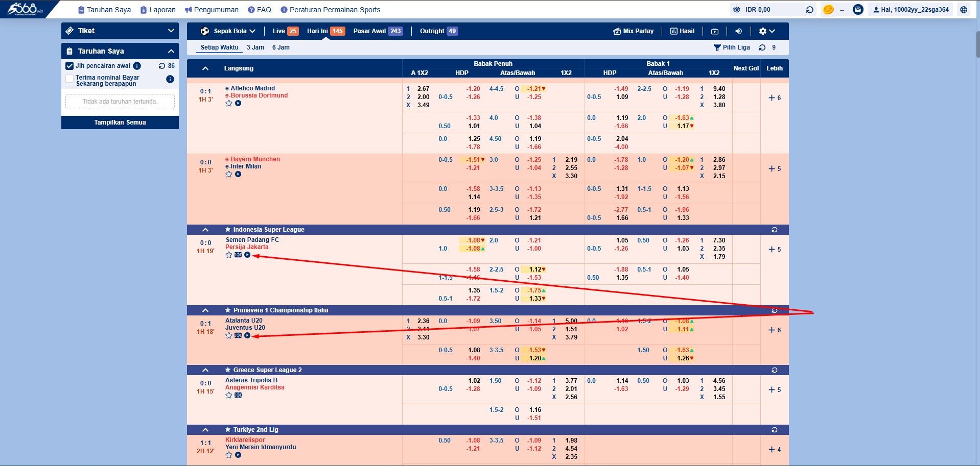Expand the Tiket panel
980x466 pixels.
[120, 31]
